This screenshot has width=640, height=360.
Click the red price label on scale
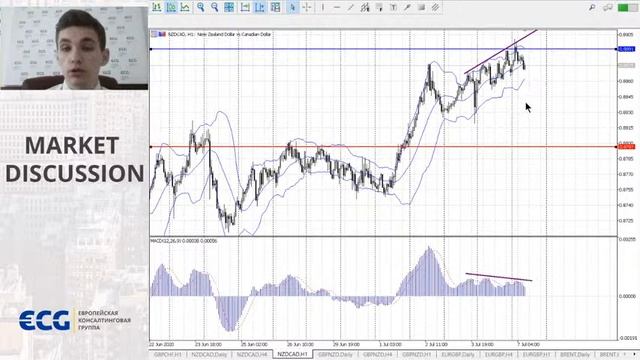(x=627, y=147)
